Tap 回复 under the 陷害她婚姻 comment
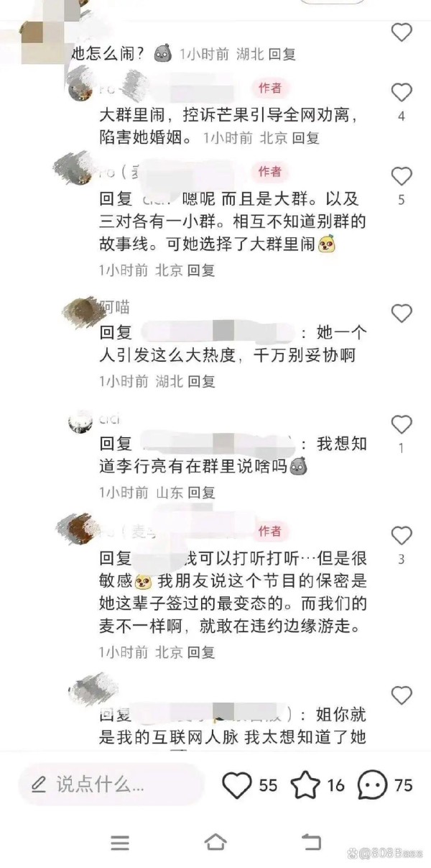 tap(307, 137)
